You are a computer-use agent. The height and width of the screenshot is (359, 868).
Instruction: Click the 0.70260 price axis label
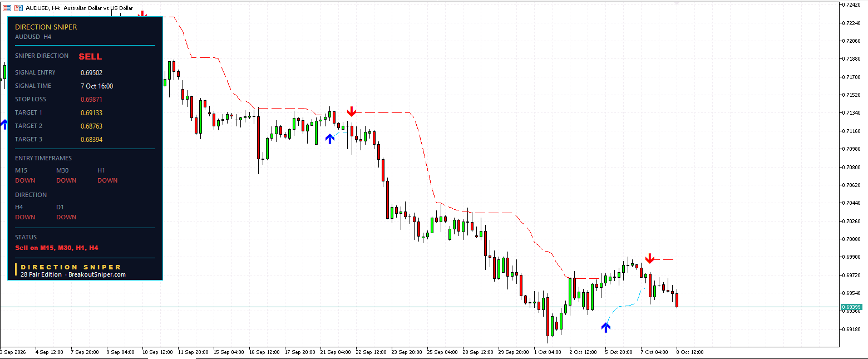tap(852, 221)
